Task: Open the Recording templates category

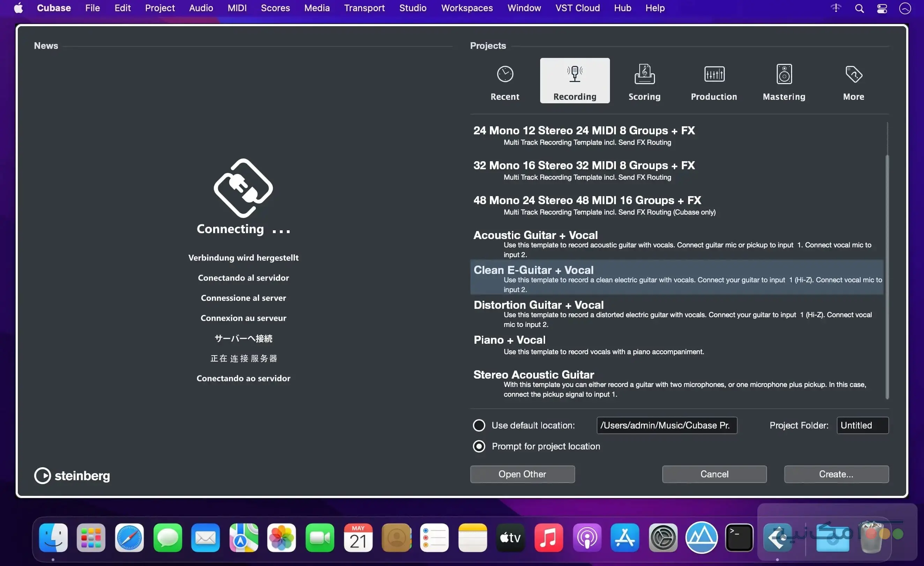Action: pos(574,81)
